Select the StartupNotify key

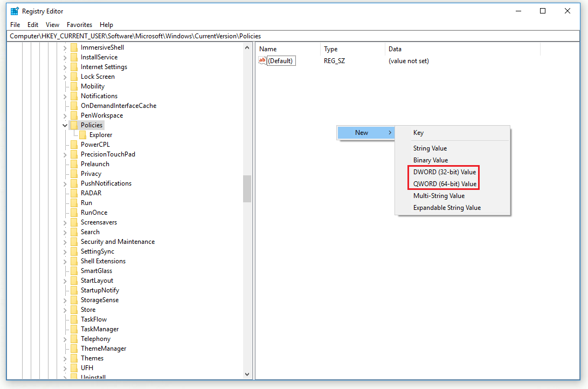point(100,290)
